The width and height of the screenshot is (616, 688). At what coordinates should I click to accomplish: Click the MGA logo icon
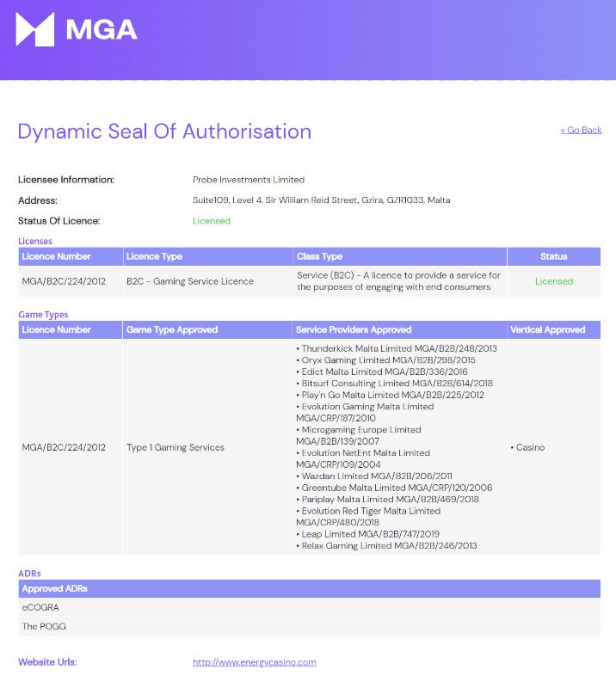(x=34, y=29)
